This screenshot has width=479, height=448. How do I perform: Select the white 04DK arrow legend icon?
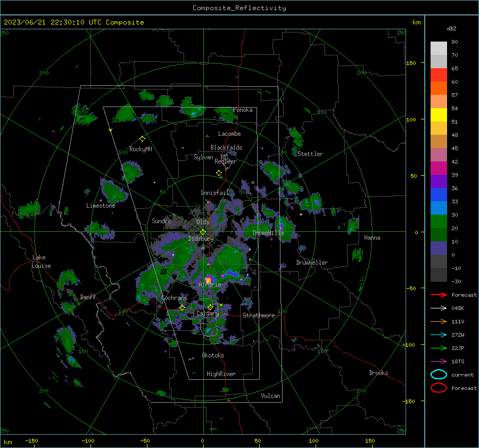pyautogui.click(x=439, y=308)
